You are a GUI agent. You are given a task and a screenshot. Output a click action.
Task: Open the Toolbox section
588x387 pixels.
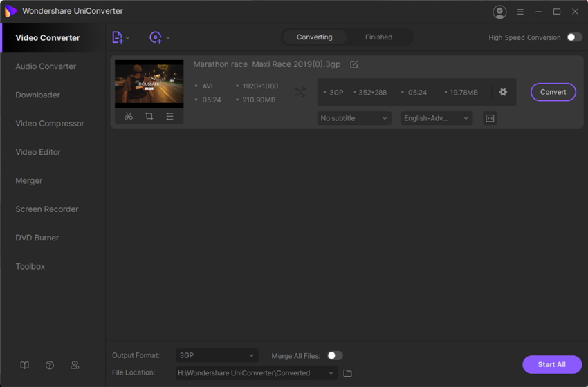click(x=30, y=266)
